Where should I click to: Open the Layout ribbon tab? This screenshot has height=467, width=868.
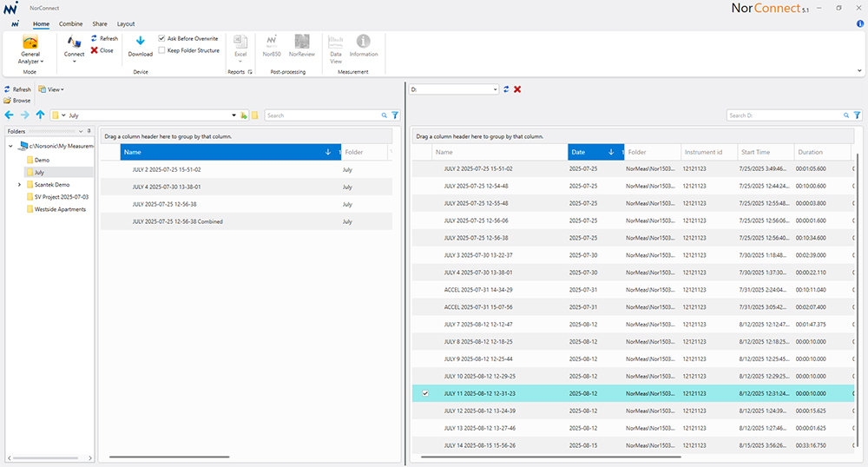tap(126, 23)
